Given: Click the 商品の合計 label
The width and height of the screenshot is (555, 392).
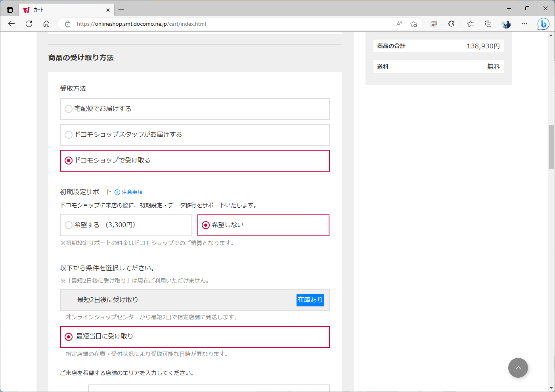Looking at the screenshot, I should pyautogui.click(x=391, y=46).
